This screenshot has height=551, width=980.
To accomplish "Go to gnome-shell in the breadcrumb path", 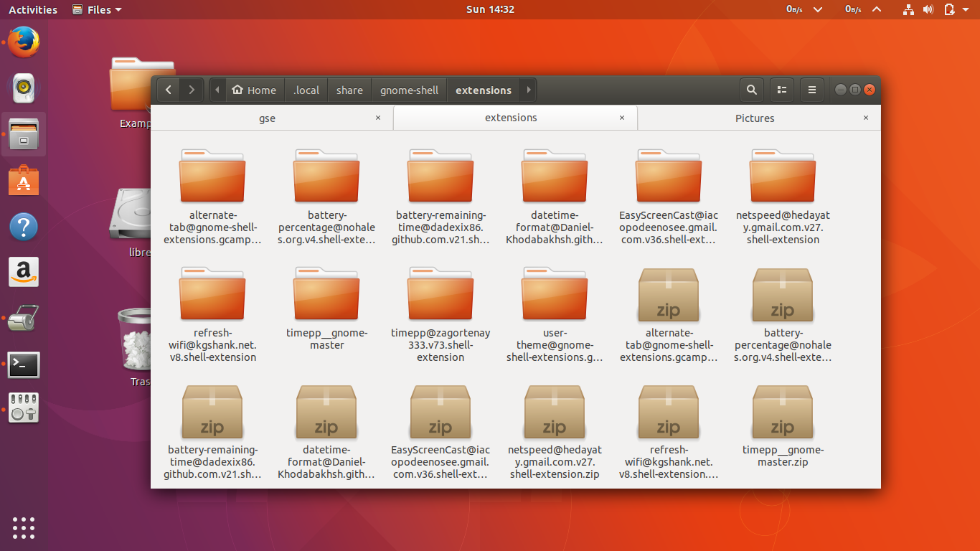I will pyautogui.click(x=408, y=90).
